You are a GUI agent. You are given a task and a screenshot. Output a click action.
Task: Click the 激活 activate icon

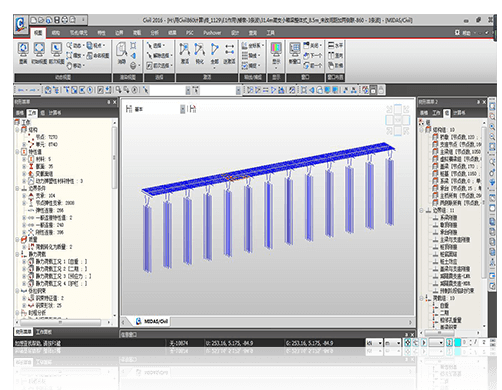(x=184, y=50)
